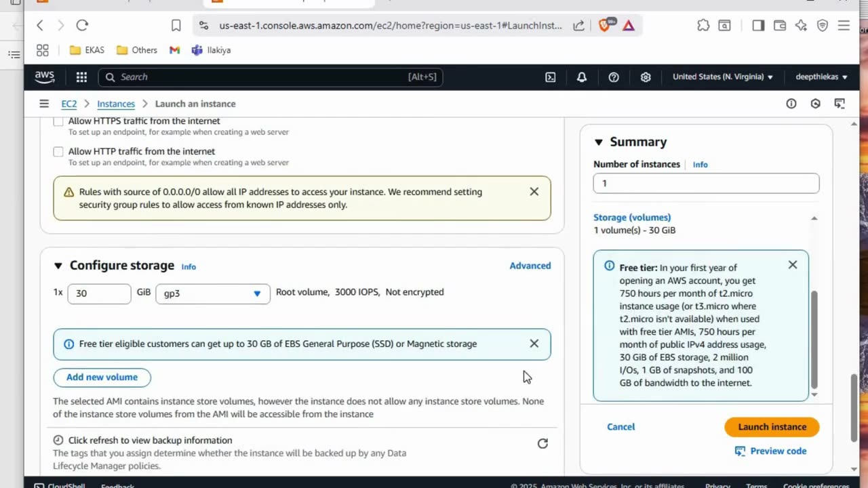Go to Instances breadcrumb
Image resolution: width=868 pixels, height=488 pixels.
pyautogui.click(x=116, y=104)
